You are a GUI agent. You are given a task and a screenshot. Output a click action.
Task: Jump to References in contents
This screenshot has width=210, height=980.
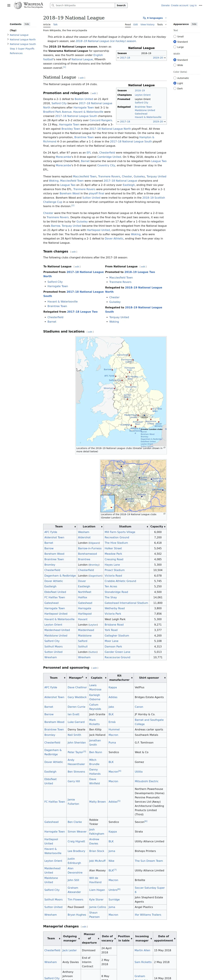[16, 53]
